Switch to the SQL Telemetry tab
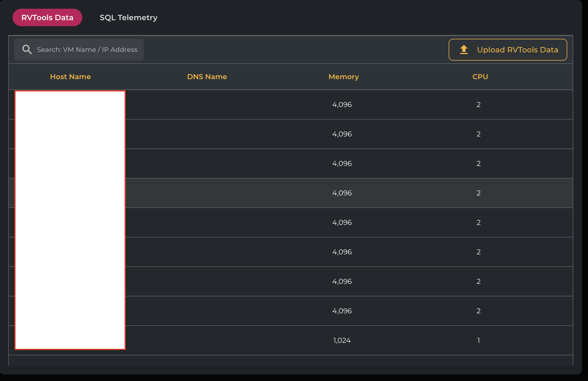This screenshot has width=588, height=381. point(128,17)
